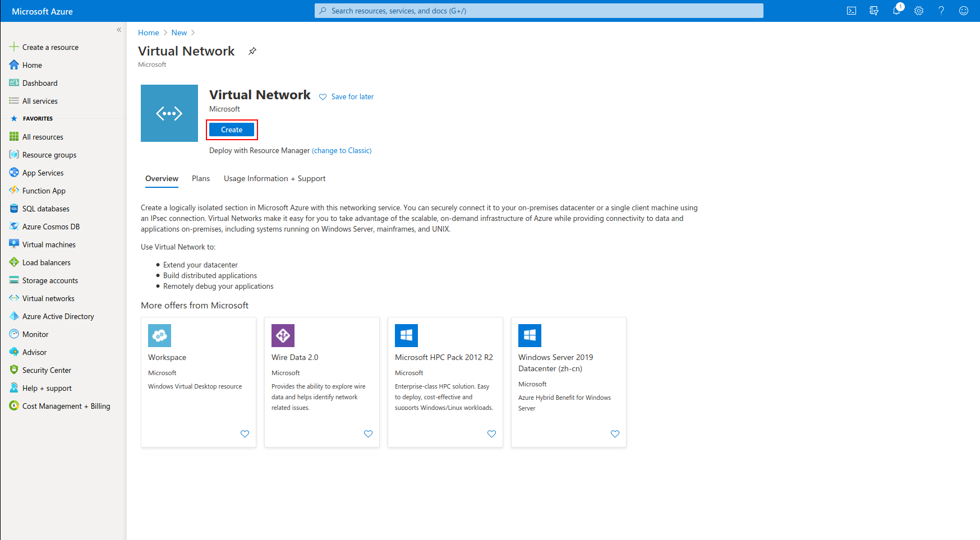Pin Virtual Network to dashboard
This screenshot has height=540, width=980.
click(x=252, y=51)
